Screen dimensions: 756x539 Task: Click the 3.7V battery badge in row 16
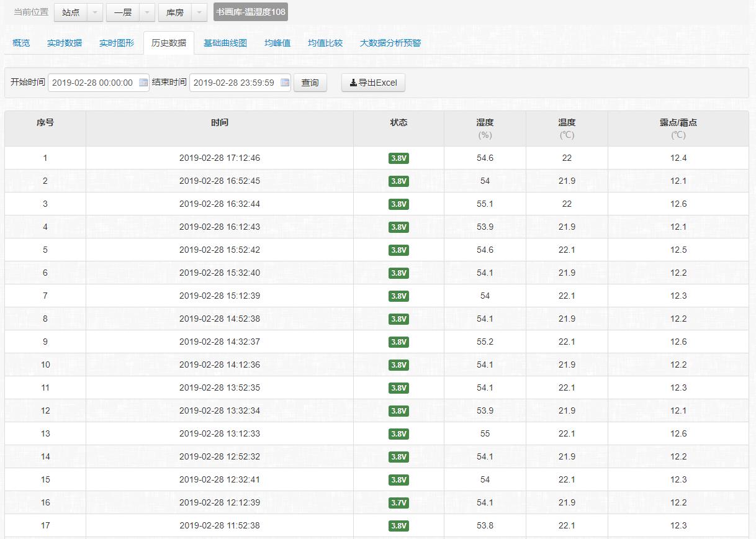(x=398, y=503)
